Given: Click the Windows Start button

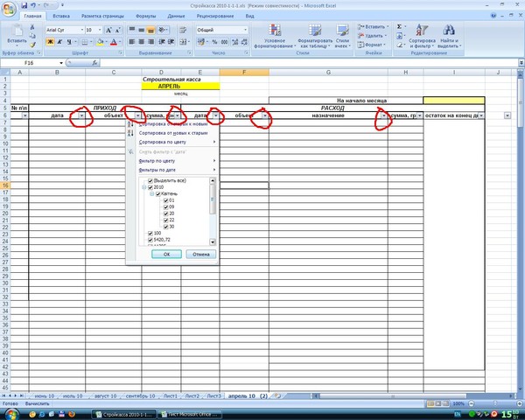Looking at the screenshot, I should tap(10, 414).
